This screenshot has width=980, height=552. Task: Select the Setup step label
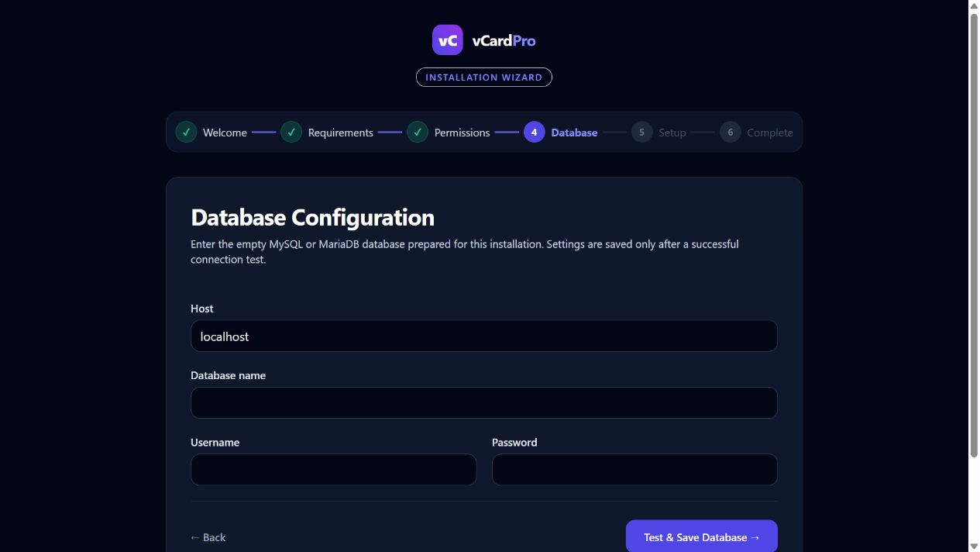(x=672, y=133)
